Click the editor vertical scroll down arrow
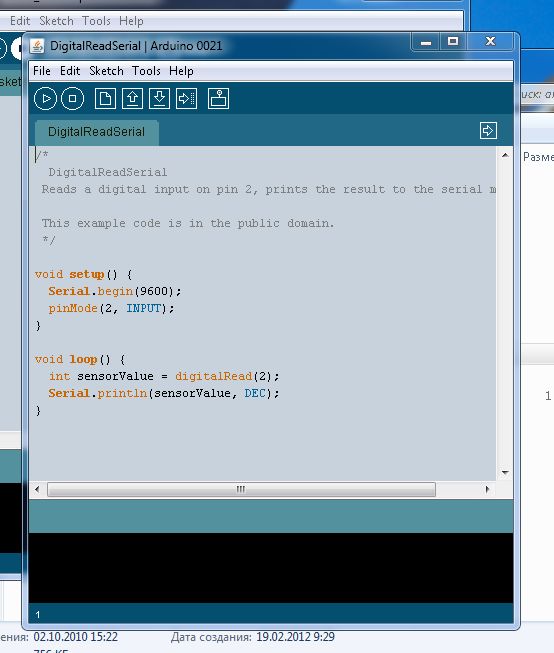Viewport: 554px width, 653px height. (505, 473)
